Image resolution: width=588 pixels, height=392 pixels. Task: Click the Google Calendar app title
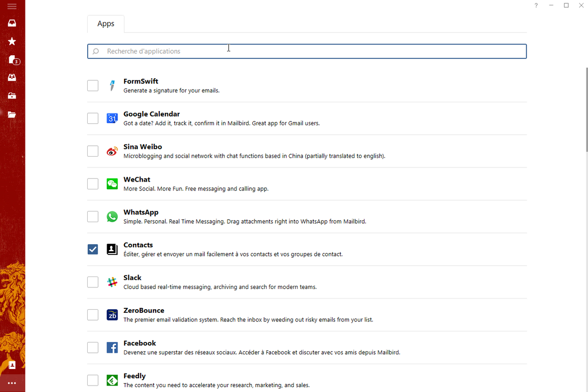tap(151, 114)
